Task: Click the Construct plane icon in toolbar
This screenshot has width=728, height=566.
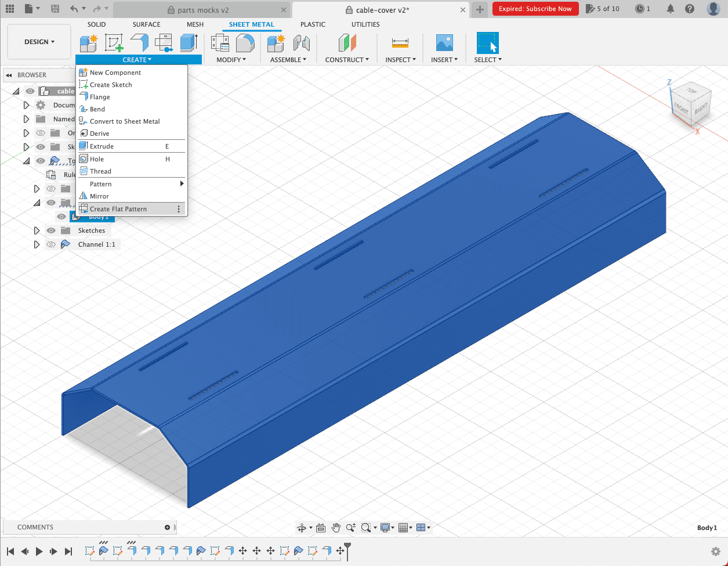Action: pos(347,42)
